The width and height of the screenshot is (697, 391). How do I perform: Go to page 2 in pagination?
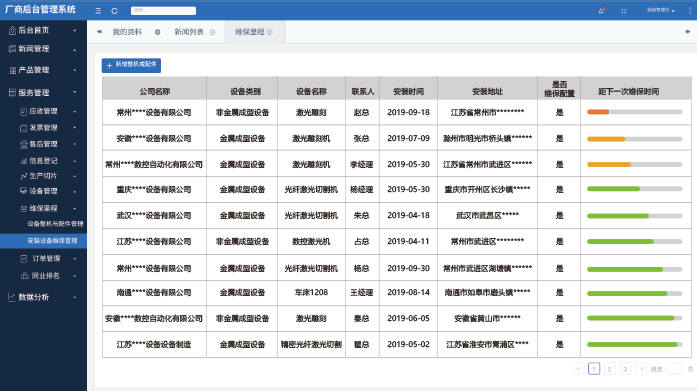[x=609, y=369]
